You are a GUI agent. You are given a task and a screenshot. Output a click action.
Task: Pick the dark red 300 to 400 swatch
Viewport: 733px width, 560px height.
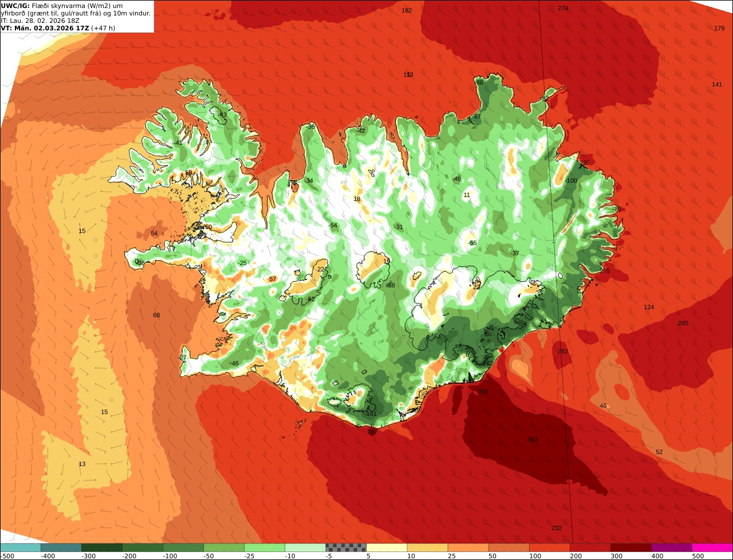pyautogui.click(x=630, y=547)
